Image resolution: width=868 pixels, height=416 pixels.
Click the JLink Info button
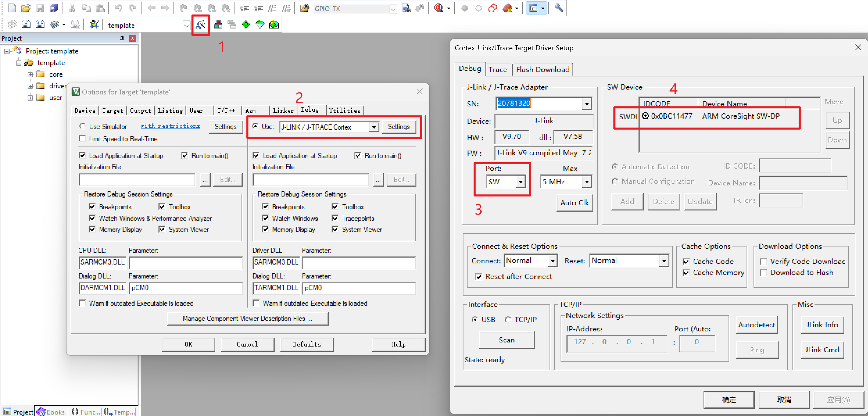pos(822,325)
